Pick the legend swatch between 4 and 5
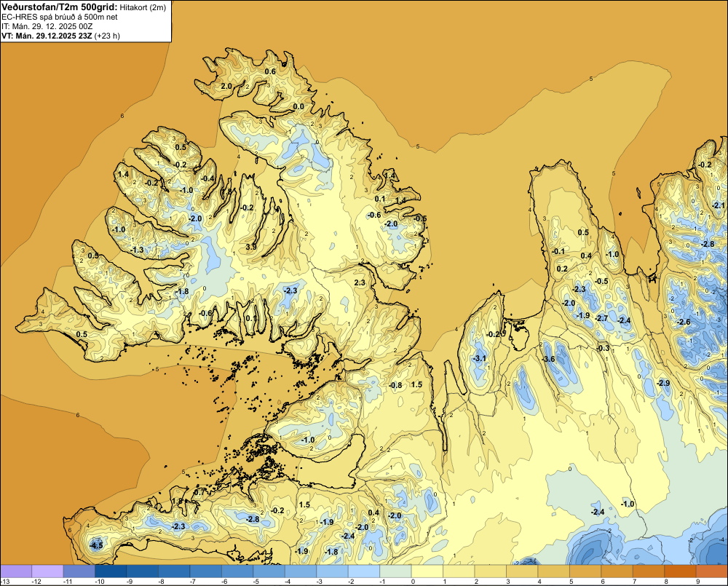The width and height of the screenshot is (728, 586). (x=554, y=571)
